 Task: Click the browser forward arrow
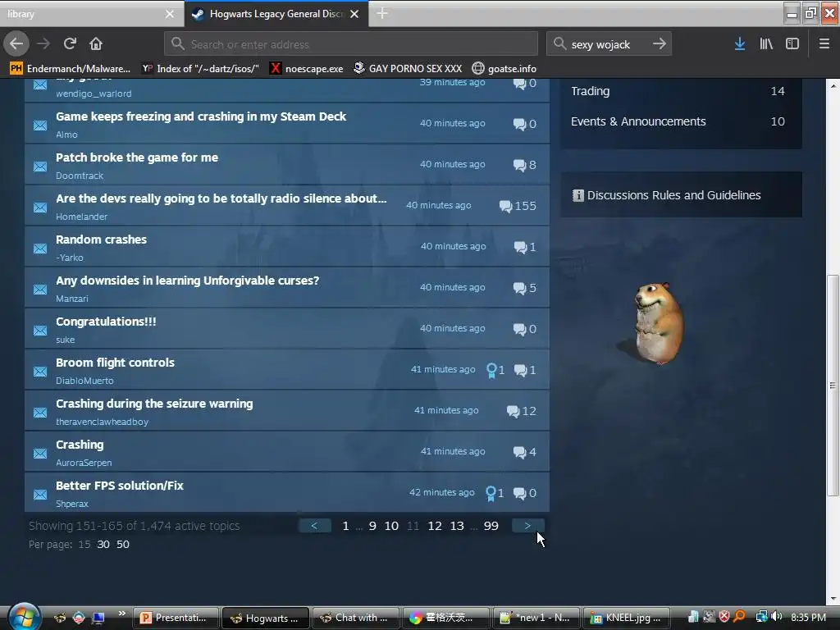(43, 43)
